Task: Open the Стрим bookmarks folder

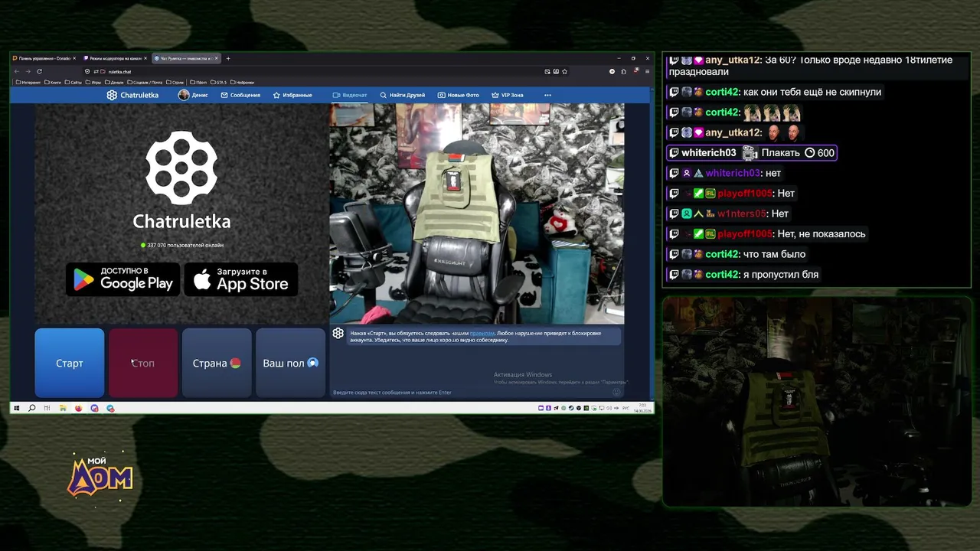Action: [175, 82]
